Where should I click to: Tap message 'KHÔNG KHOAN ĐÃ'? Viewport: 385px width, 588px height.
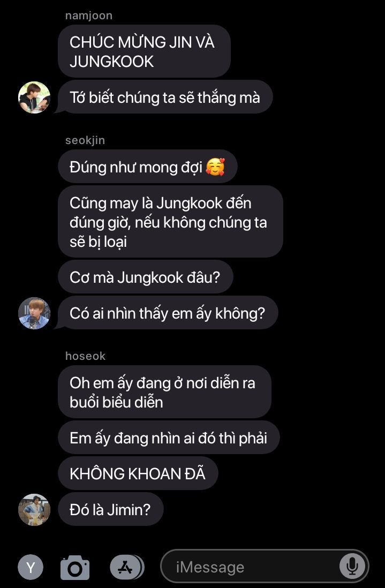point(138,473)
